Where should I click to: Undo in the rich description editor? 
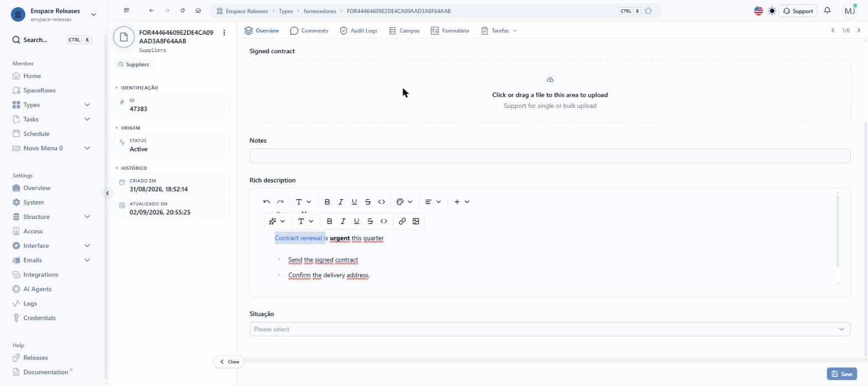[267, 202]
